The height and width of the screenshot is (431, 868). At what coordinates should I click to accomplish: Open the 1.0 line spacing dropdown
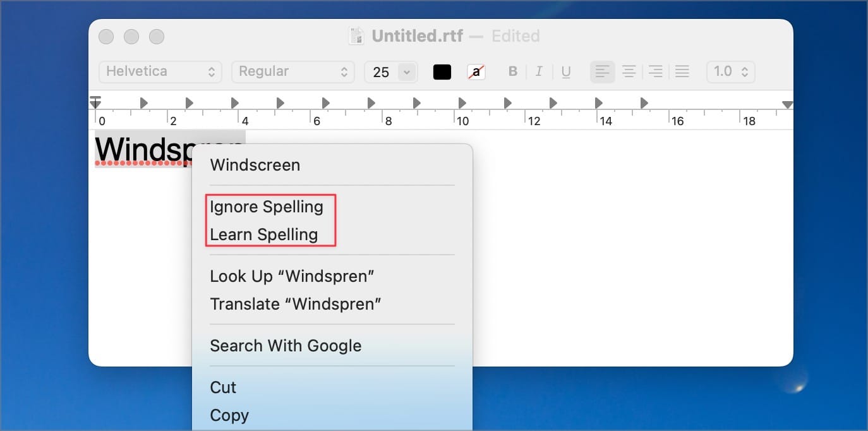(731, 72)
